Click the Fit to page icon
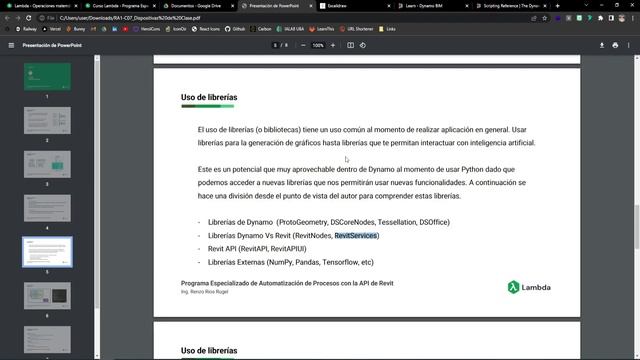 (350, 45)
